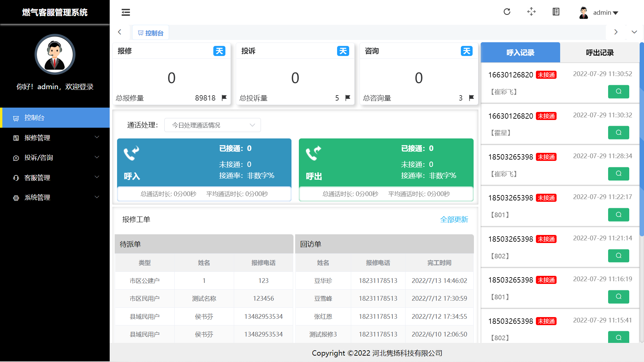Click the 测试名称 table cell
This screenshot has width=644, height=362.
tap(204, 298)
